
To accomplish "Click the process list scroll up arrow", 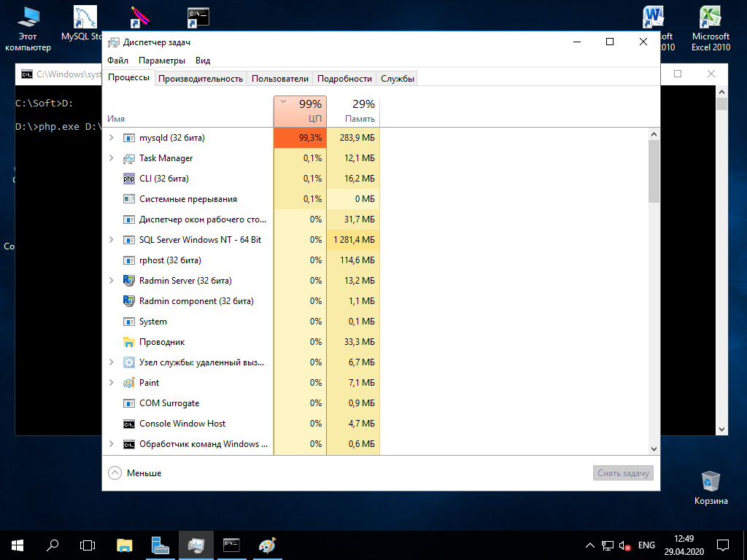I will (x=654, y=134).
